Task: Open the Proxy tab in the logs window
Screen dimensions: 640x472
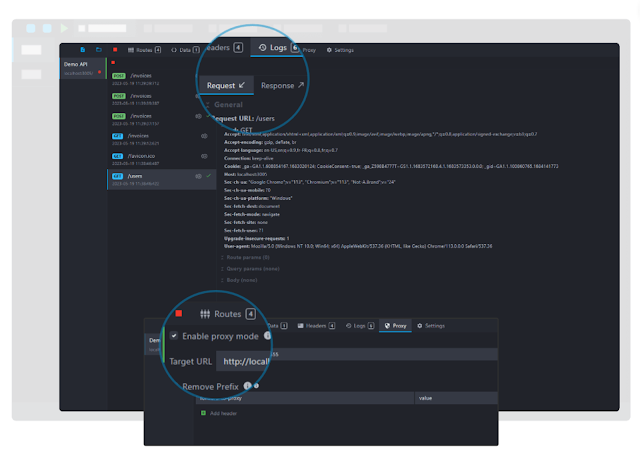Action: coord(309,50)
